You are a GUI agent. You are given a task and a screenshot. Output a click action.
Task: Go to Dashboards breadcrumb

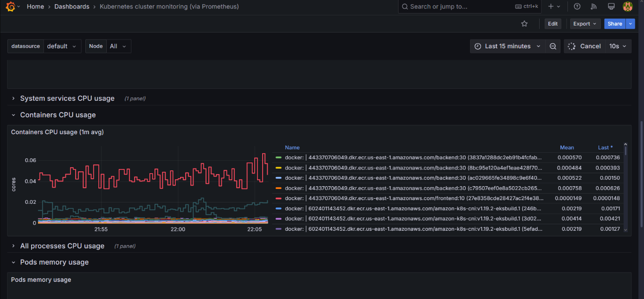72,6
